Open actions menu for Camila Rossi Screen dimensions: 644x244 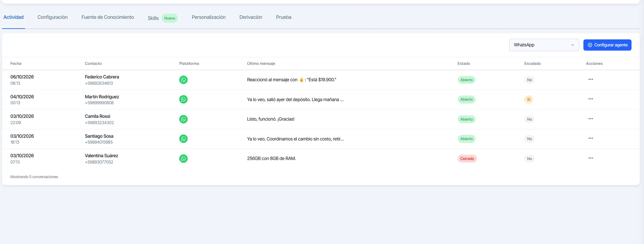[x=591, y=119]
